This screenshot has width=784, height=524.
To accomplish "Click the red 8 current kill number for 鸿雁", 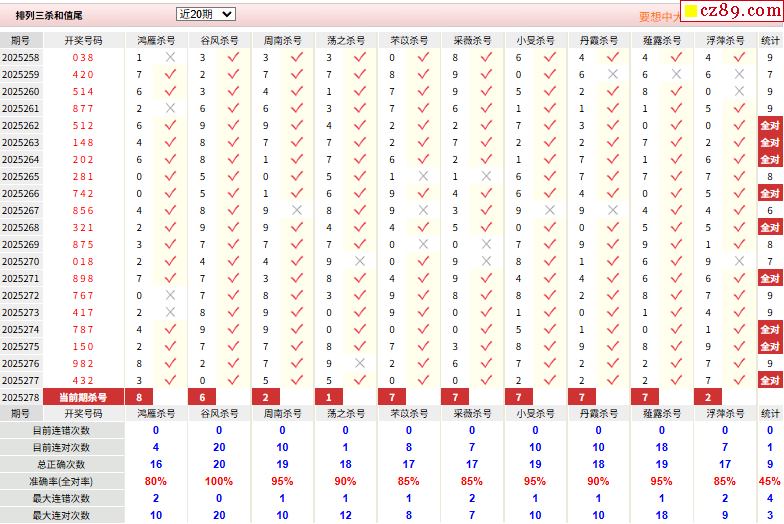I will 139,398.
